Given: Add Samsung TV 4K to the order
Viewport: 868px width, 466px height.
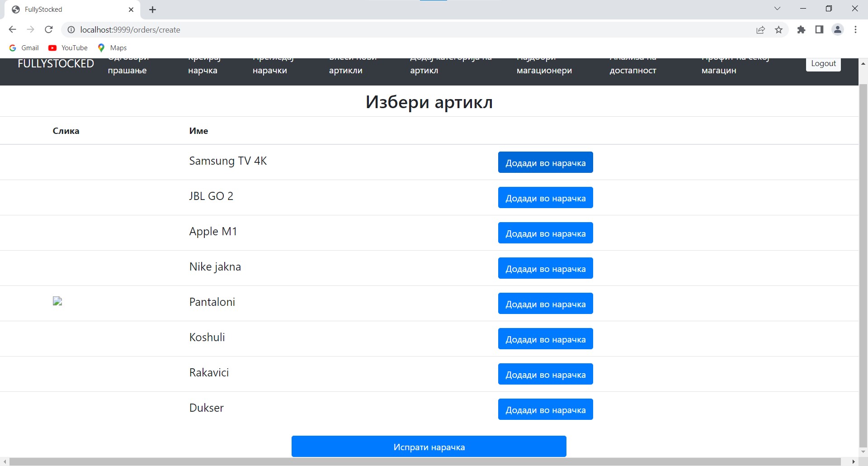Looking at the screenshot, I should 545,162.
